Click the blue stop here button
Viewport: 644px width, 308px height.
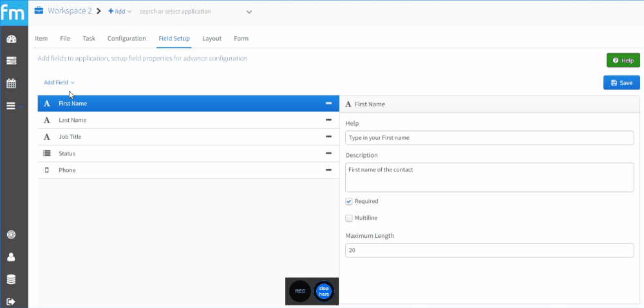pos(324,291)
